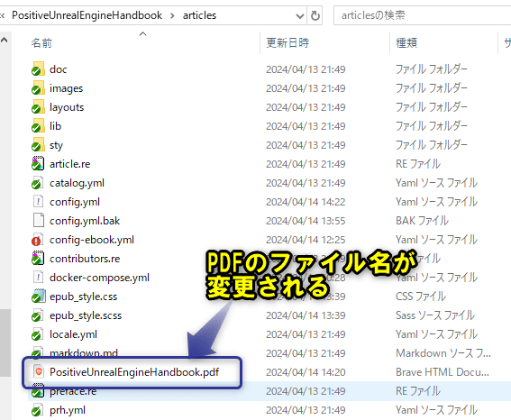This screenshot has width=511, height=420.
Task: Go to PositiveUnrealEngineHandbook breadcrumb folder
Action: [x=87, y=15]
